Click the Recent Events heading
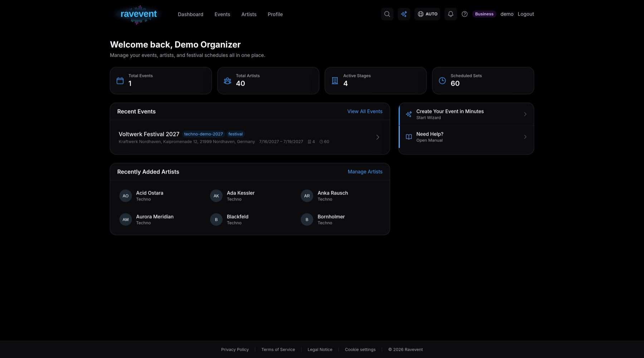Image resolution: width=644 pixels, height=358 pixels. click(136, 112)
